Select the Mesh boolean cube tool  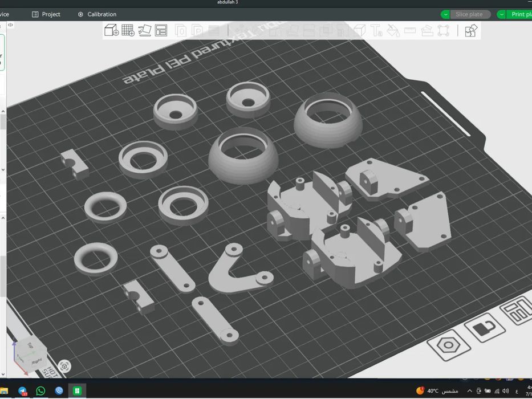pos(360,31)
